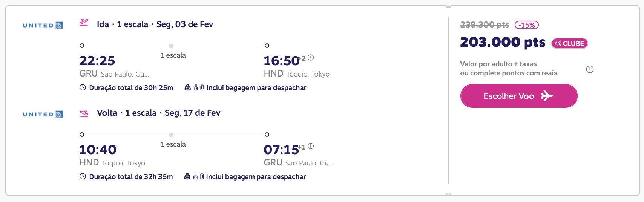Click the 1 escala label on the return route
Viewport: 644px width, 202px height.
173,144
